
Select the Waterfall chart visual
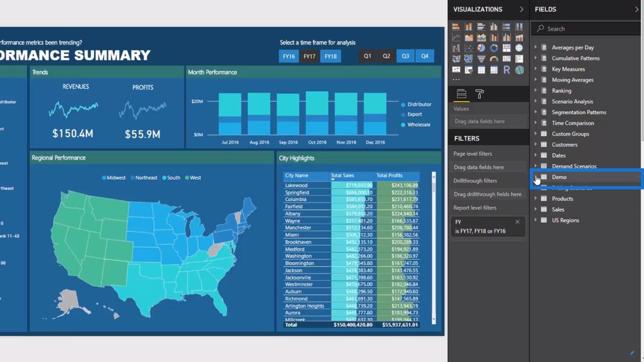point(456,48)
